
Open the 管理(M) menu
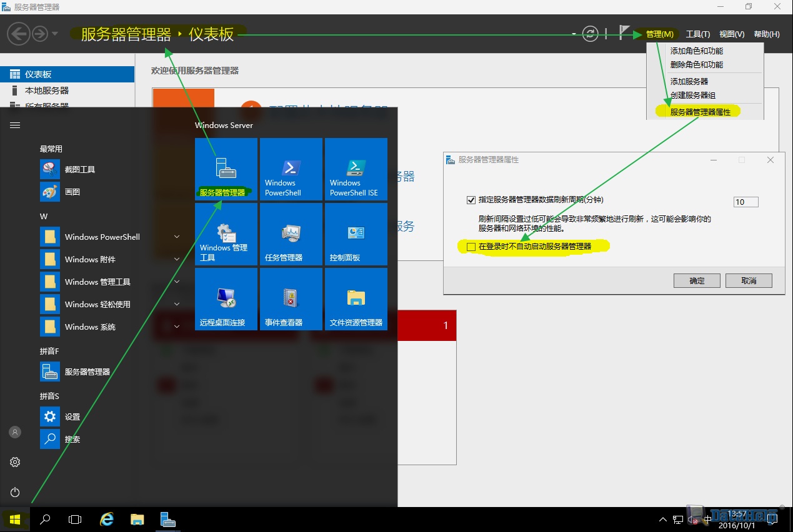click(x=660, y=34)
